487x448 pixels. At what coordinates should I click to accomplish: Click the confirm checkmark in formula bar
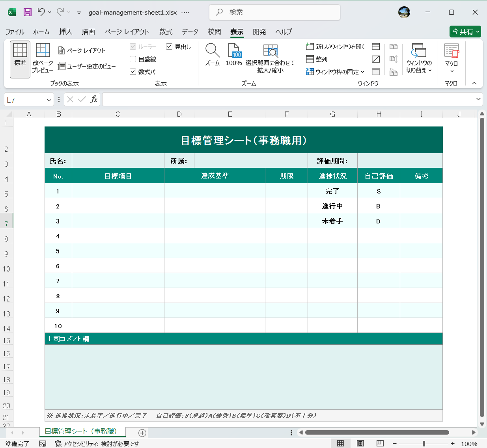point(82,99)
